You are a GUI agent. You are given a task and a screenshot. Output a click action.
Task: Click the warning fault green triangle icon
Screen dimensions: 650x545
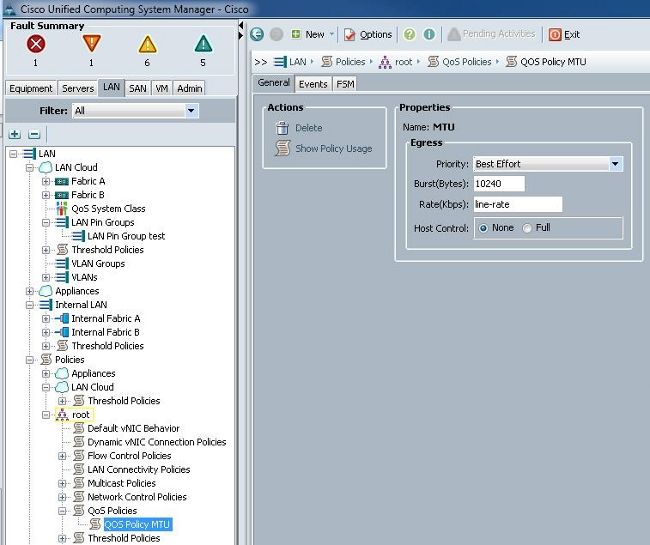point(203,44)
